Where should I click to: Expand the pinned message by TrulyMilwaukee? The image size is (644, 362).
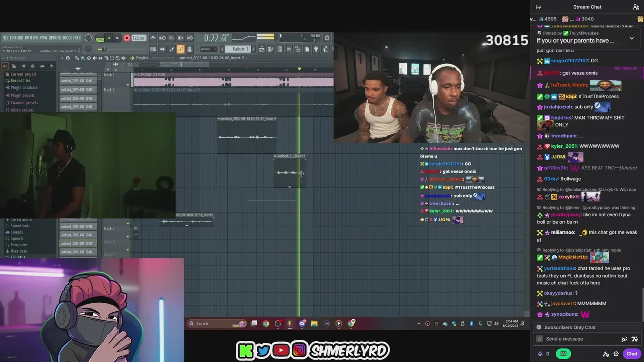[x=632, y=38]
